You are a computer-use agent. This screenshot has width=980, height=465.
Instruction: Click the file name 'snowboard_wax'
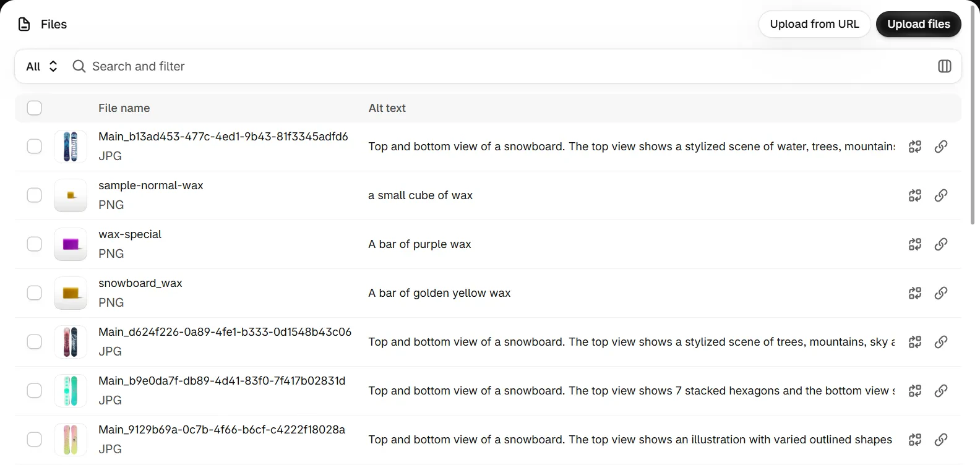[x=140, y=283]
